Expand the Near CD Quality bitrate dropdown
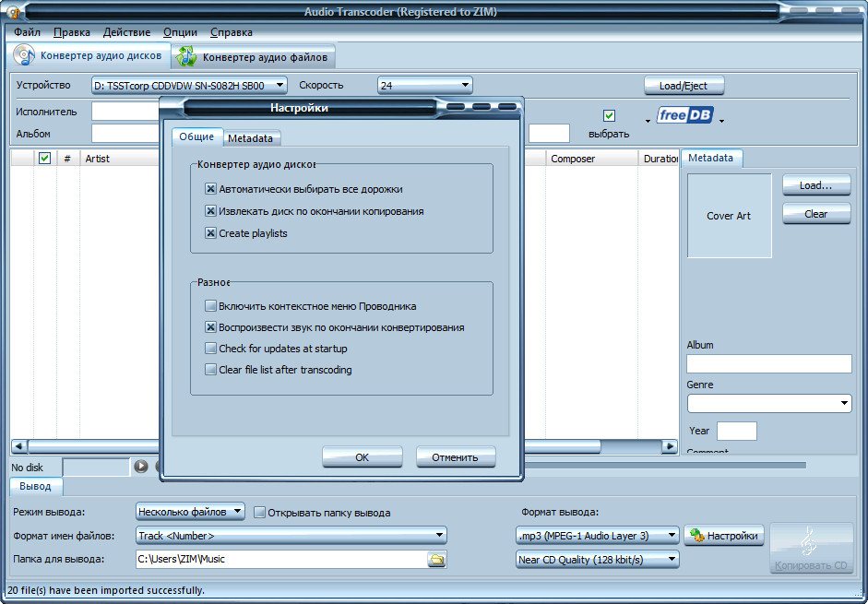 (x=671, y=560)
